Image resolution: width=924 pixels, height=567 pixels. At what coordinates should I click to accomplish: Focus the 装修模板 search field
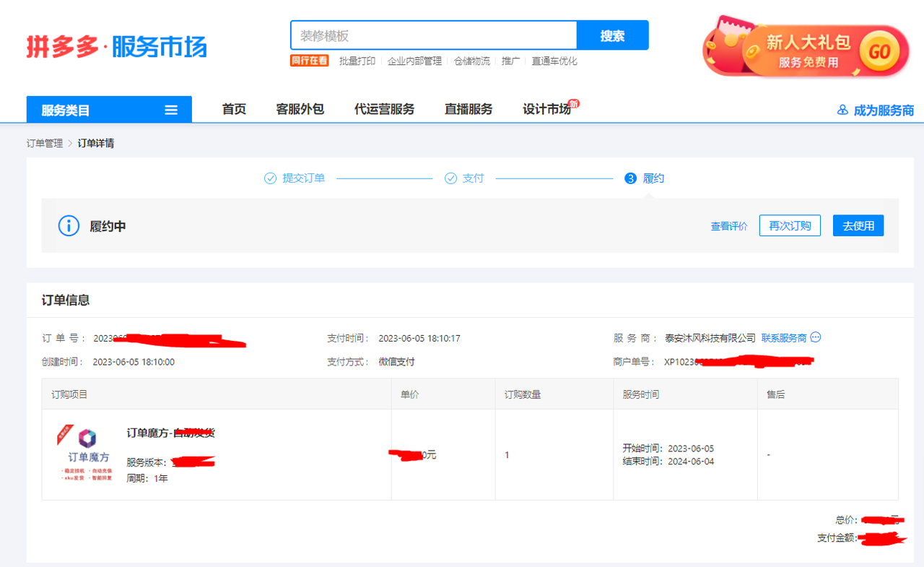[434, 35]
